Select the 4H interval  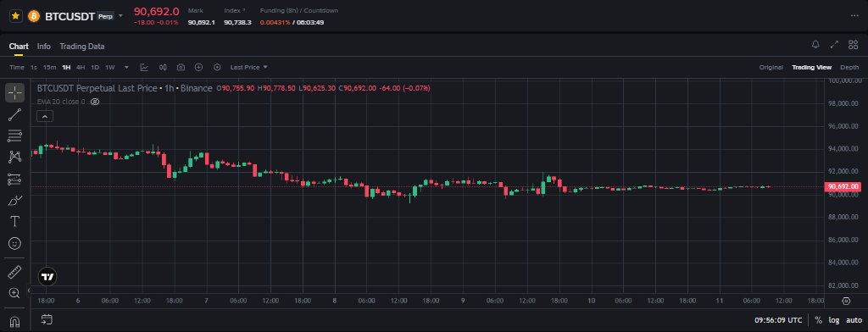click(81, 68)
